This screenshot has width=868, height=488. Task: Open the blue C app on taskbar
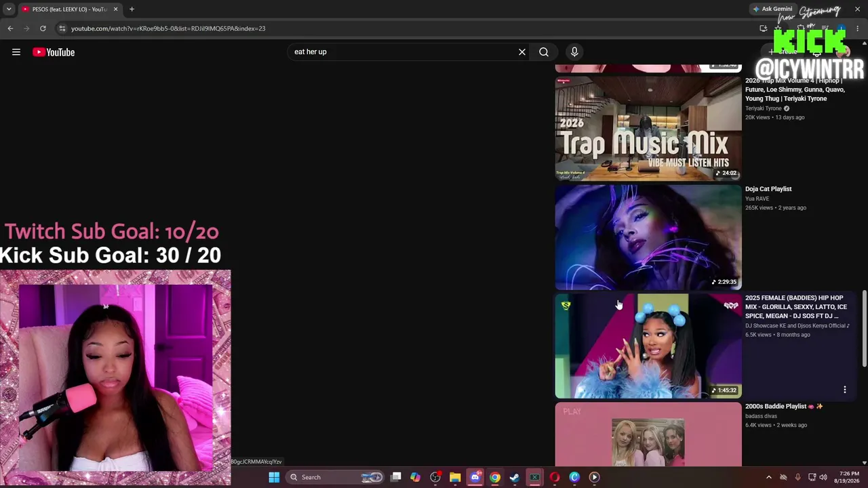pos(574,477)
